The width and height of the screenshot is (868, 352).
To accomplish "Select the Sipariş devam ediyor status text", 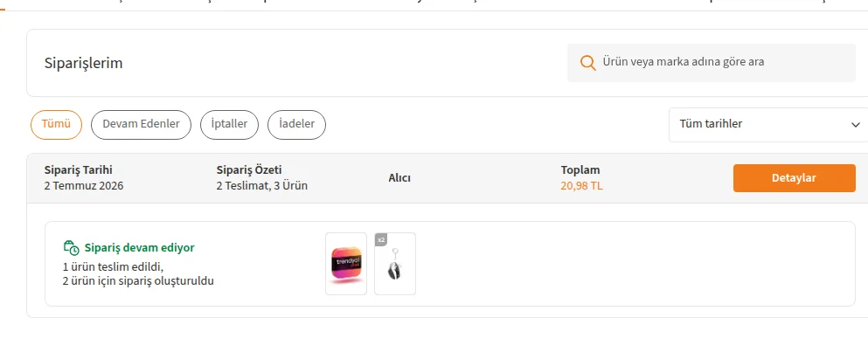I will point(140,248).
